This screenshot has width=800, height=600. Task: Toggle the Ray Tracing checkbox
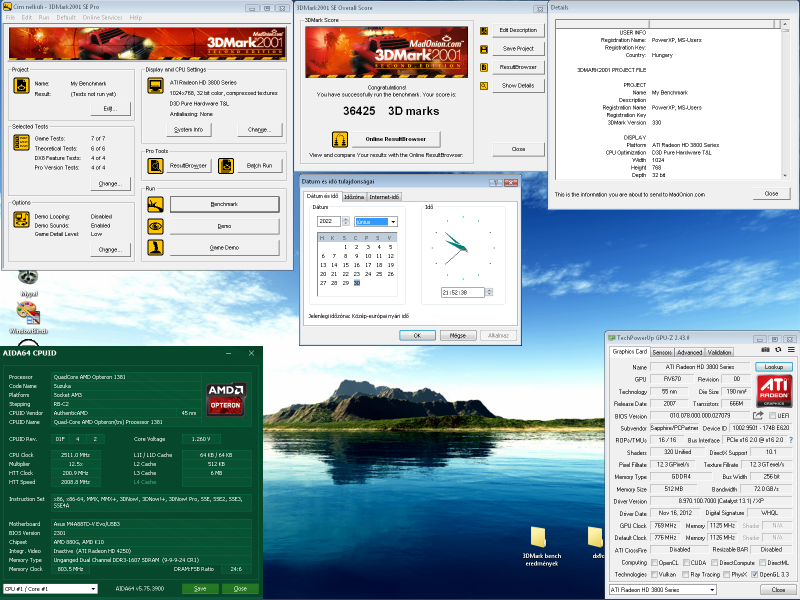686,574
